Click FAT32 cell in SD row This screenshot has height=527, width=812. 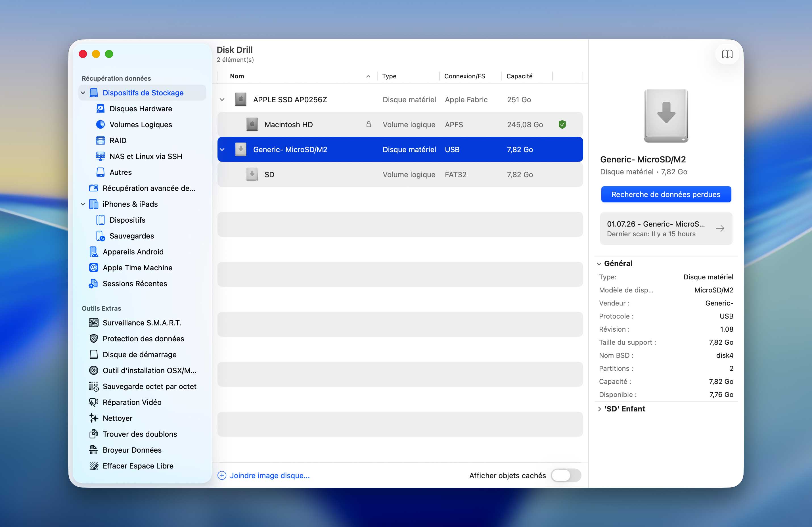(455, 174)
